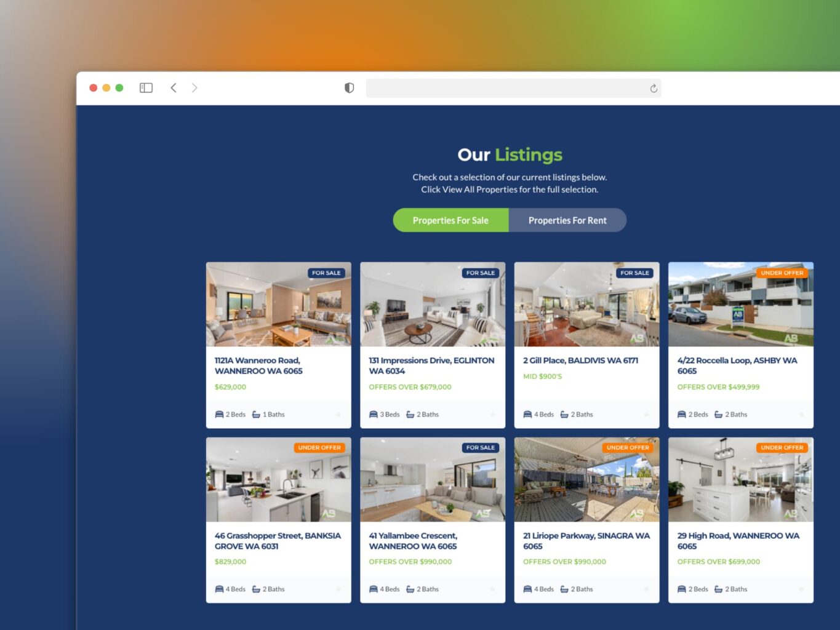Open the 29 High Road listing photo

click(x=741, y=480)
